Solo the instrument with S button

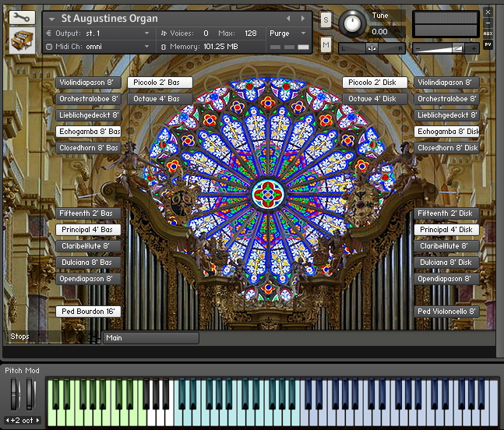[x=326, y=20]
